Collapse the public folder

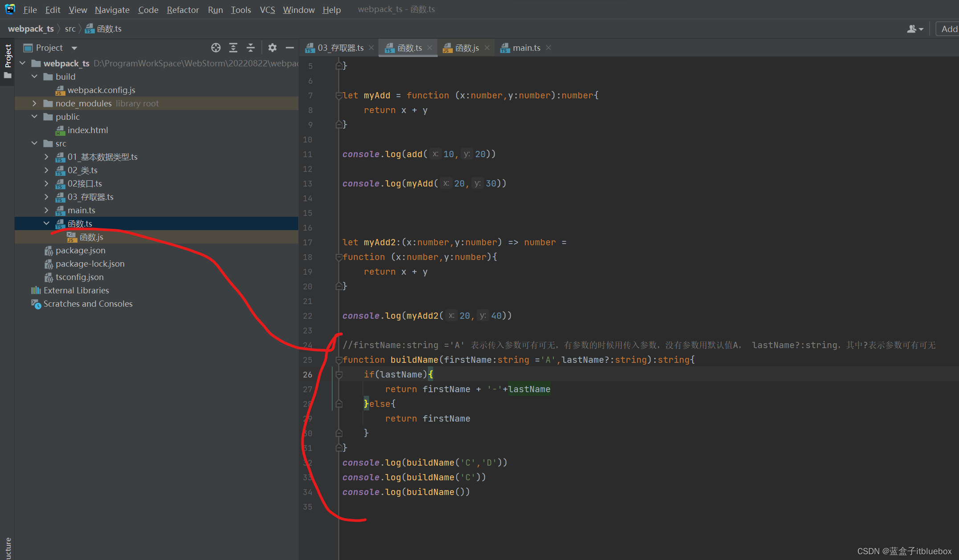pos(35,117)
